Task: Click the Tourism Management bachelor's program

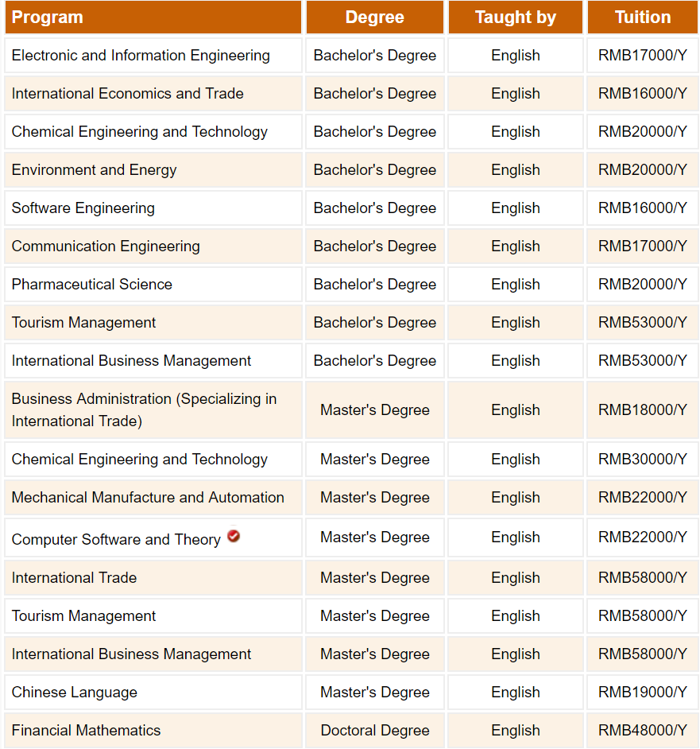Action: [x=82, y=322]
